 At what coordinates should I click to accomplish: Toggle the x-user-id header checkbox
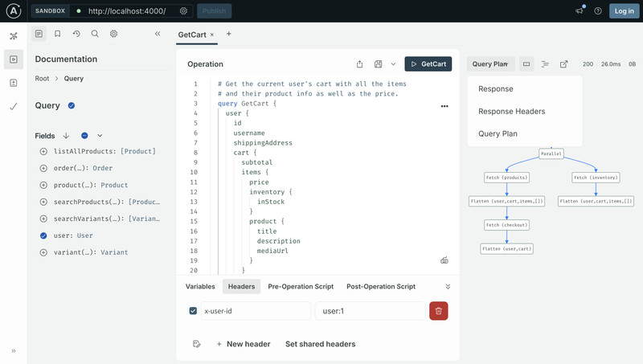193,311
